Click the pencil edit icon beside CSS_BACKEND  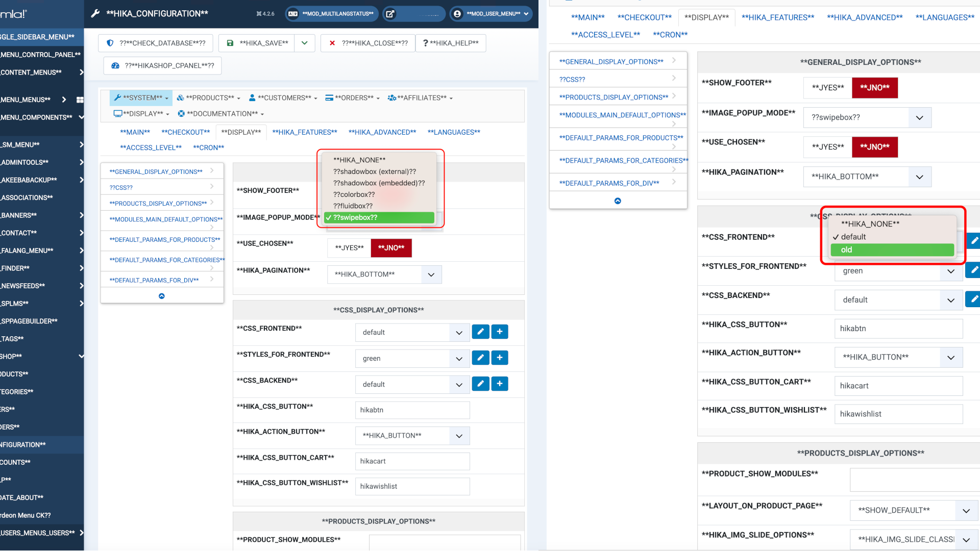(x=480, y=384)
